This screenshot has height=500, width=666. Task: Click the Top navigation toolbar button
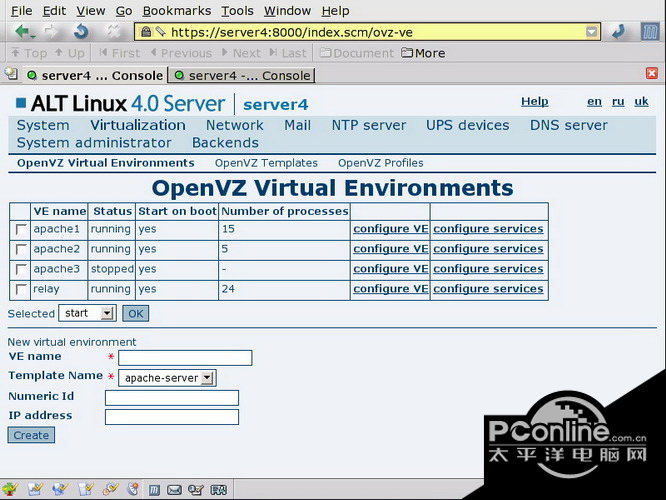[29, 53]
